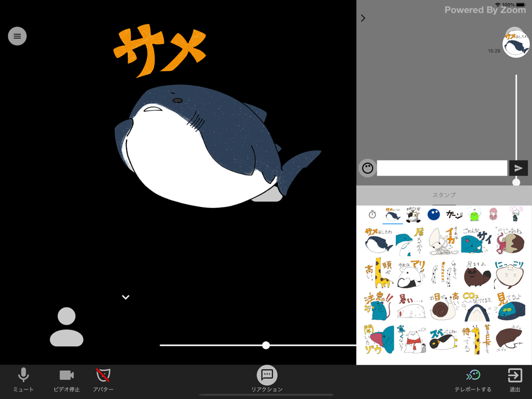Send the お目が高い snail stamp
This screenshot has height=399, width=532.
[444, 306]
